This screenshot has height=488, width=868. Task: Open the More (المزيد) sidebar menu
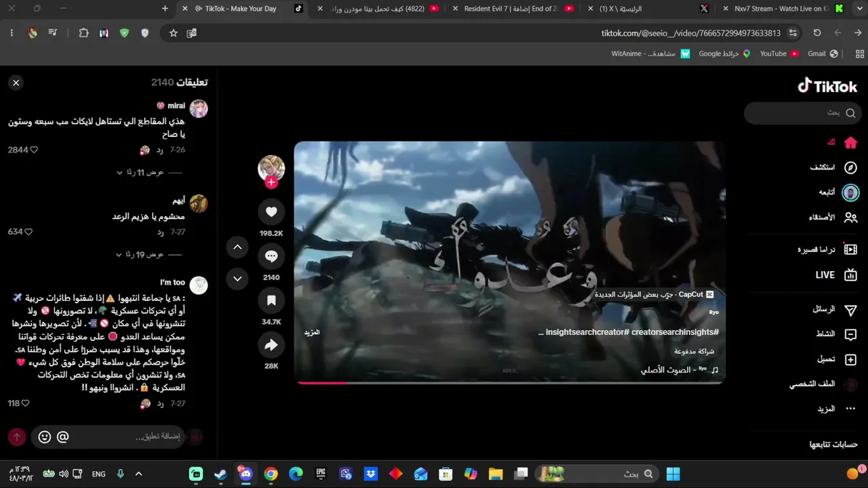click(837, 409)
